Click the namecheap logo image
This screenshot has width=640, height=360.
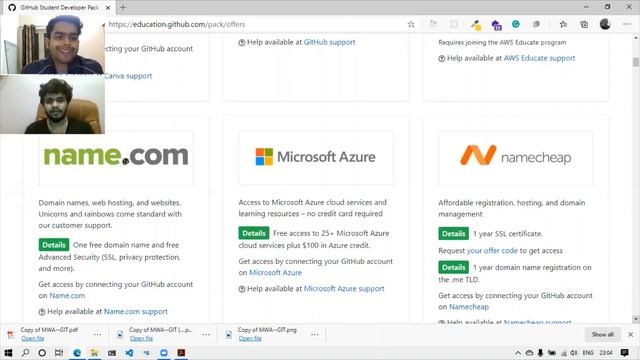[x=516, y=157]
